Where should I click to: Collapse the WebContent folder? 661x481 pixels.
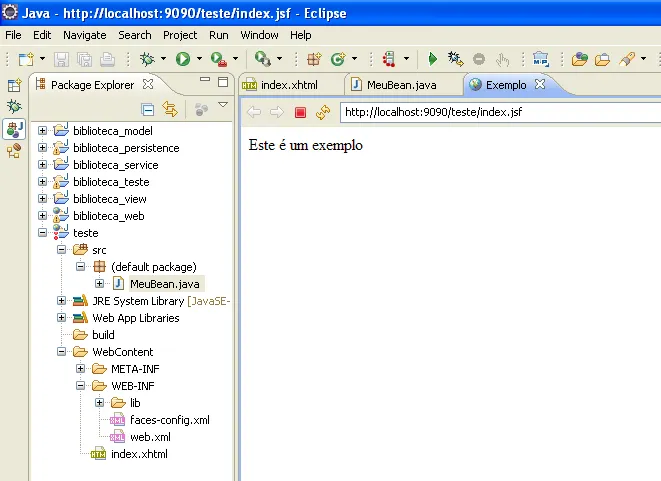62,352
